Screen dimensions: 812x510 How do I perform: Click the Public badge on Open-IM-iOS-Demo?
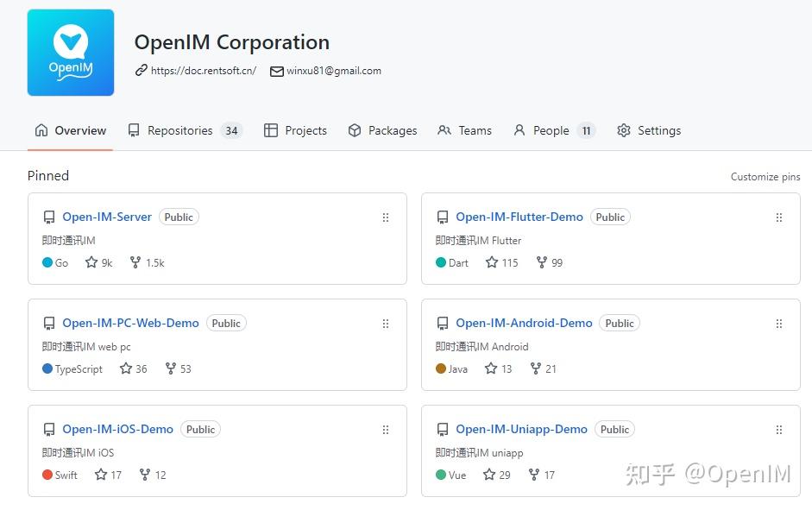tap(200, 429)
